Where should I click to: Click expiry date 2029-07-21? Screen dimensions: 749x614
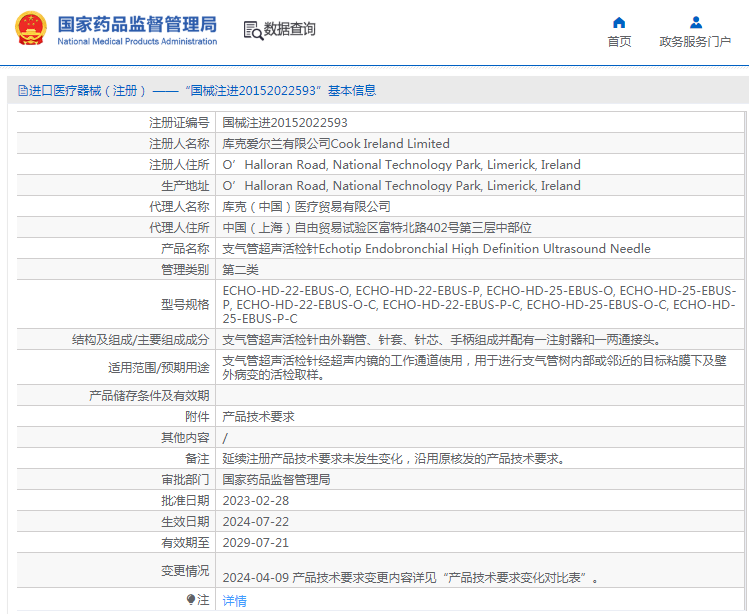(x=256, y=543)
